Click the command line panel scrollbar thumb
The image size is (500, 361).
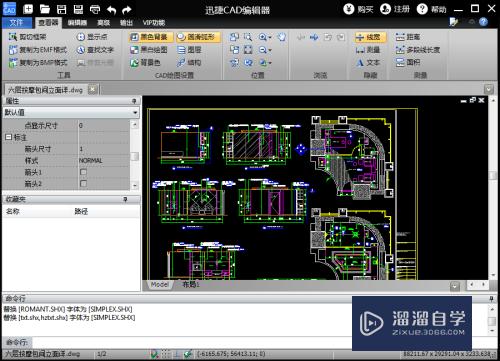[x=492, y=321]
